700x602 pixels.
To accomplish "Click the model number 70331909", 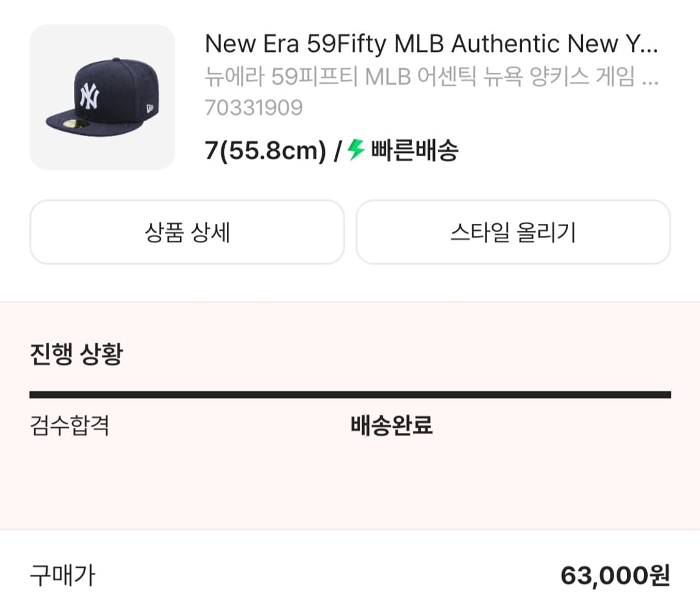I will coord(253,108).
